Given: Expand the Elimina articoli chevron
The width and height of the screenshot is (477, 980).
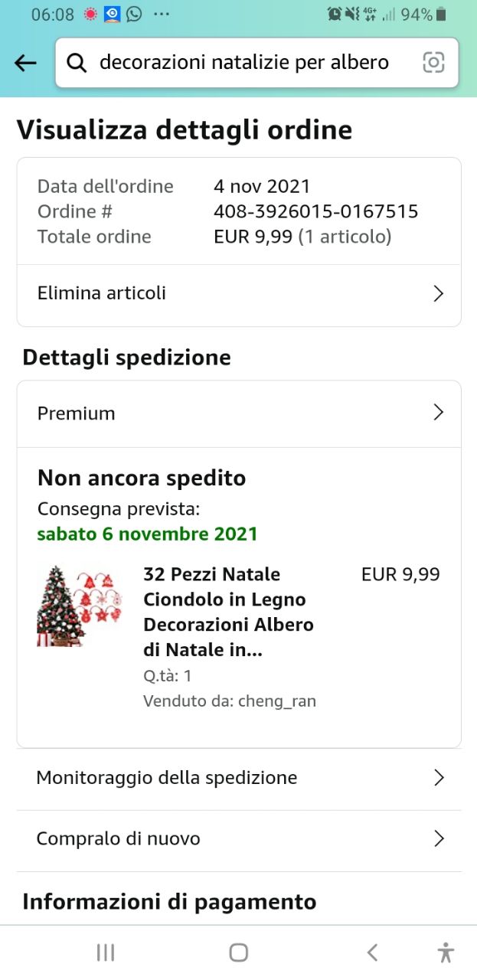Looking at the screenshot, I should click(x=438, y=294).
